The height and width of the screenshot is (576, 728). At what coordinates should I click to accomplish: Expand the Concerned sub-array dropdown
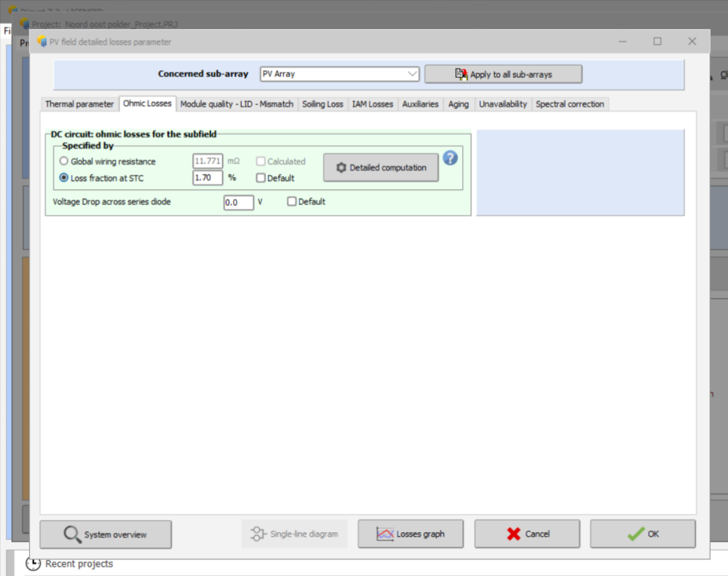click(x=412, y=74)
